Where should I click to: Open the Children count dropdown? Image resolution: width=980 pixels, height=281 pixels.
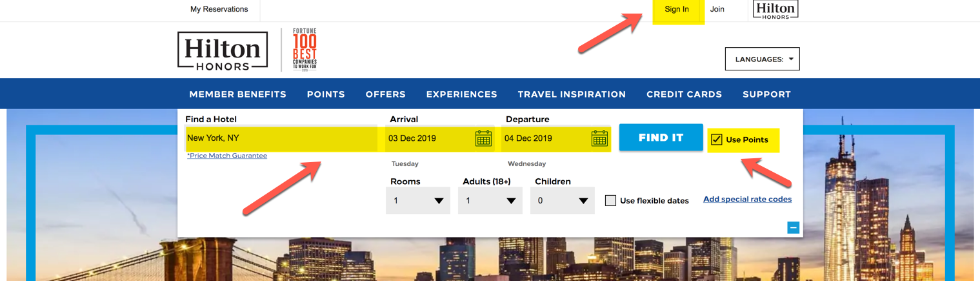[x=563, y=201]
